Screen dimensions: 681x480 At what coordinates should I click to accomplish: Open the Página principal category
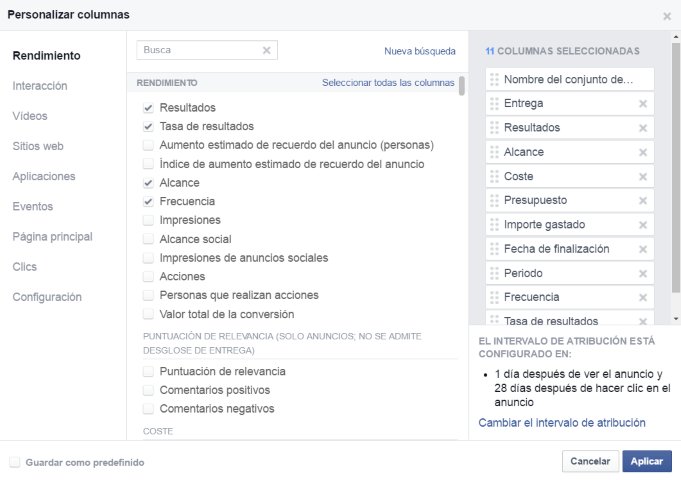[x=53, y=237]
